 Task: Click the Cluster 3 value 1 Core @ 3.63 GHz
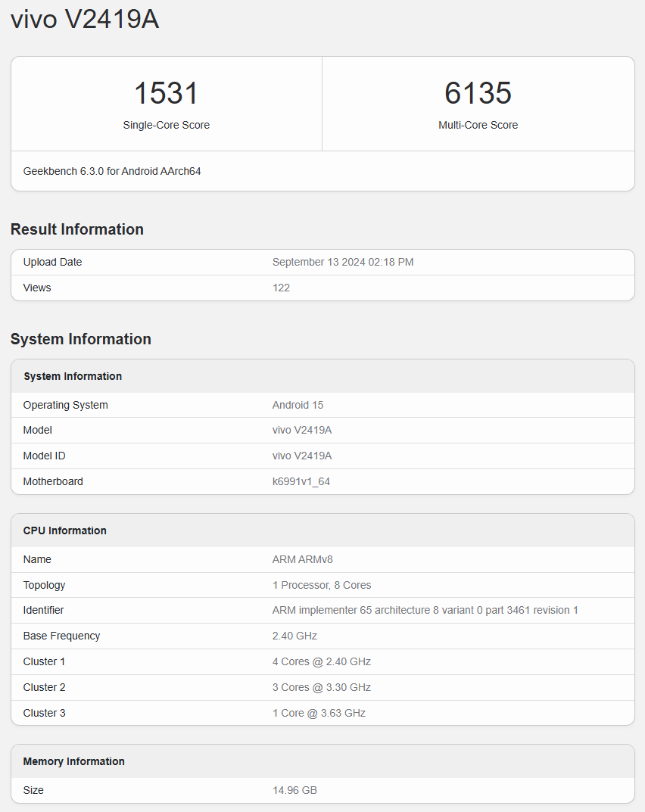click(x=319, y=713)
